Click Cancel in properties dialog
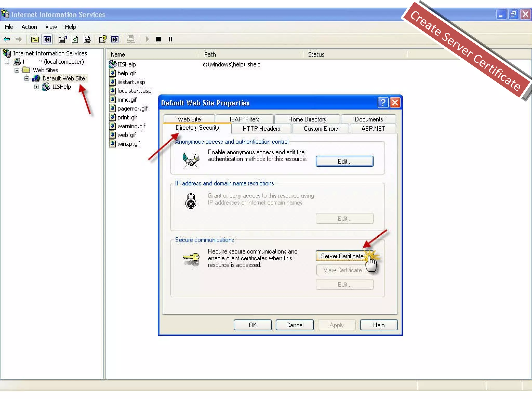This screenshot has height=399, width=532. [x=295, y=325]
